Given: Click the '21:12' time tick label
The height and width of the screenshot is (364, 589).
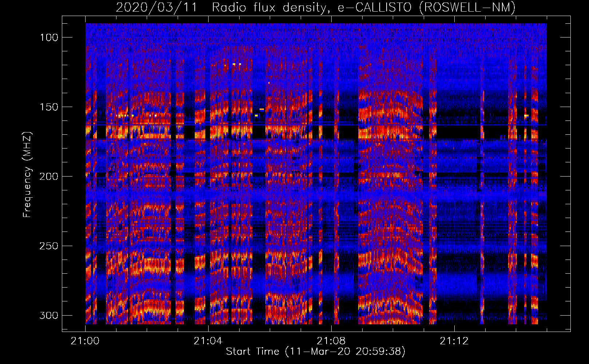Looking at the screenshot, I should coord(454,341).
